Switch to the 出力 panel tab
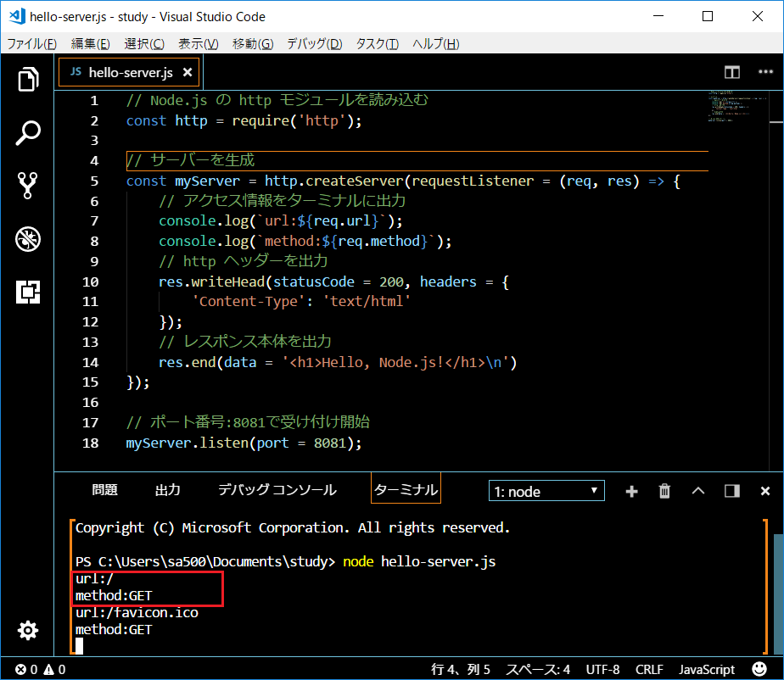784x680 pixels. [x=167, y=488]
